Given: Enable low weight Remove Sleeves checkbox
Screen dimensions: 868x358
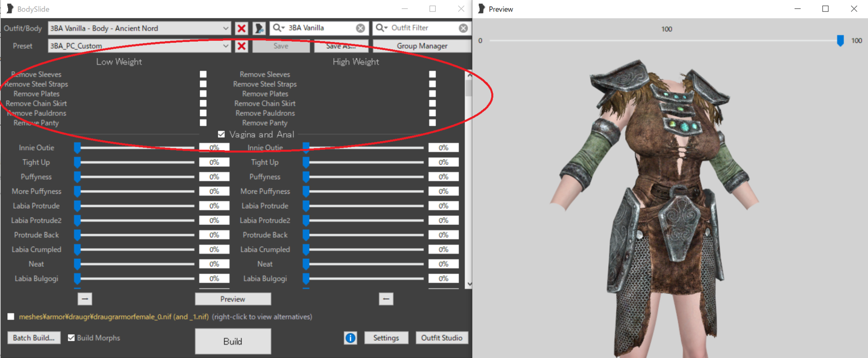Looking at the screenshot, I should click(203, 74).
